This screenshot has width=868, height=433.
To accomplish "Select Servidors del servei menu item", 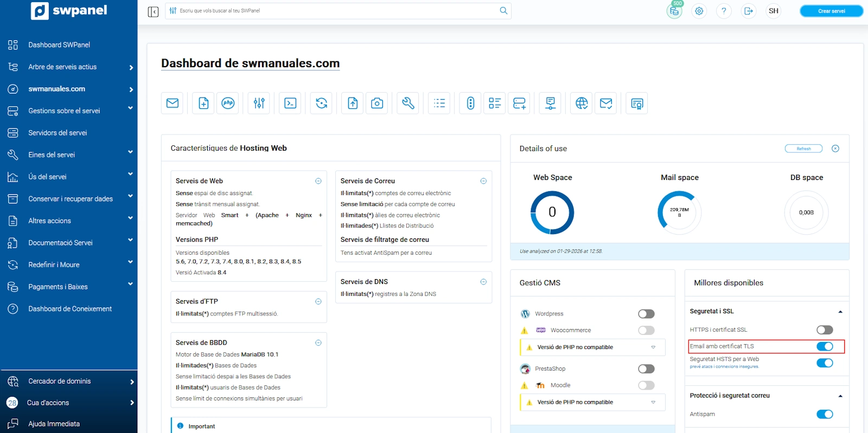I will point(58,133).
